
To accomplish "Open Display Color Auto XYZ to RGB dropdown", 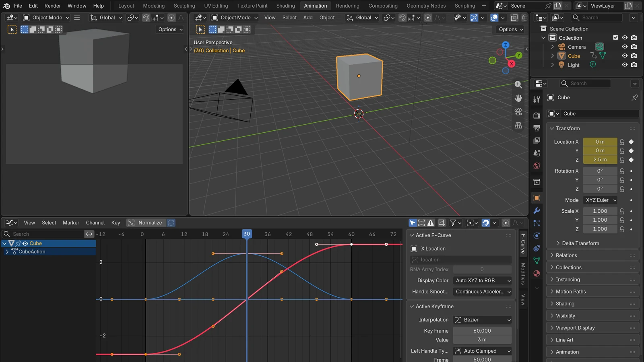I will (482, 281).
